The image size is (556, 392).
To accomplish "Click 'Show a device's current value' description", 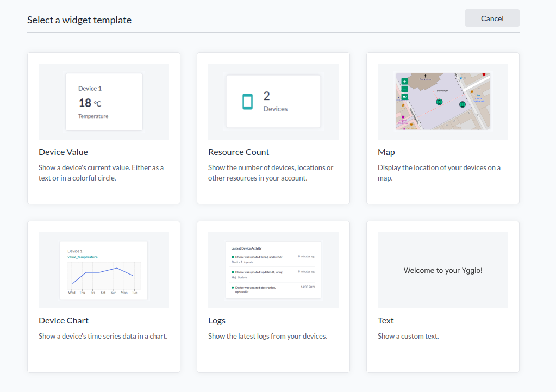I will [x=101, y=172].
